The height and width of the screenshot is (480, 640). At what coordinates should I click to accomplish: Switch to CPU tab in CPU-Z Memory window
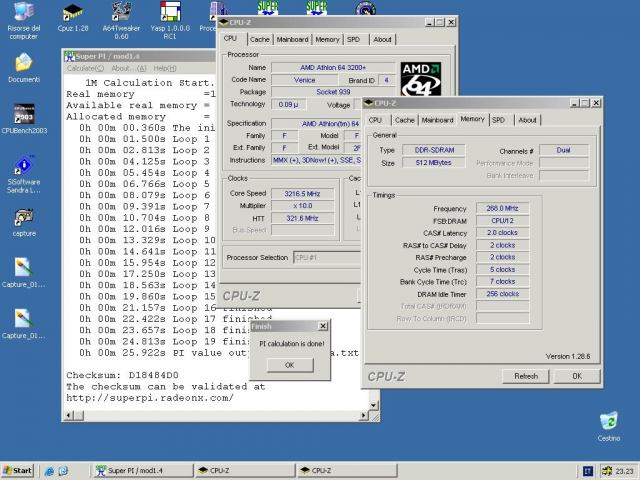tap(375, 120)
